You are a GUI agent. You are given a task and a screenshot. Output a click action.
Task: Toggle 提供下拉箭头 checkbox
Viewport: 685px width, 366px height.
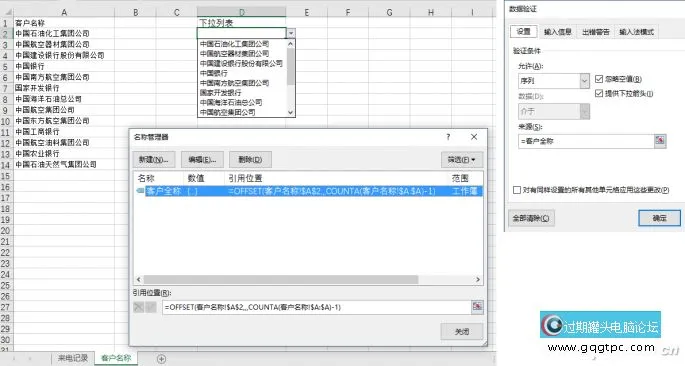click(599, 93)
